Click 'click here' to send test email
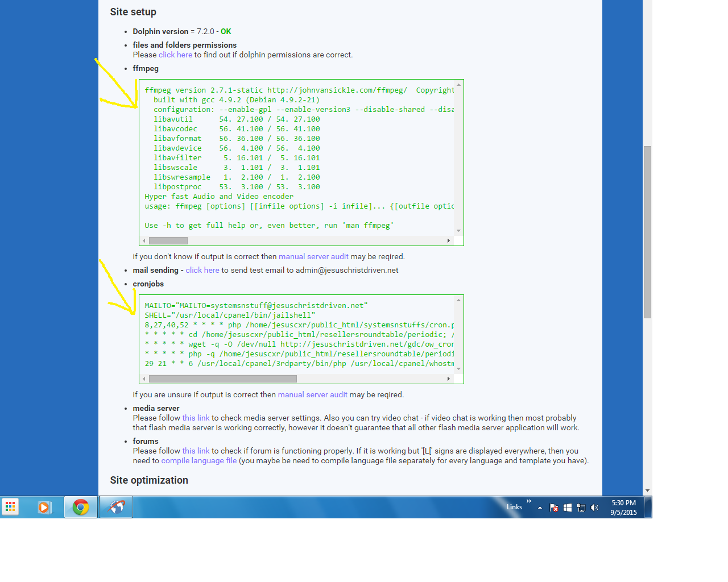Image resolution: width=728 pixels, height=582 pixels. [x=202, y=270]
